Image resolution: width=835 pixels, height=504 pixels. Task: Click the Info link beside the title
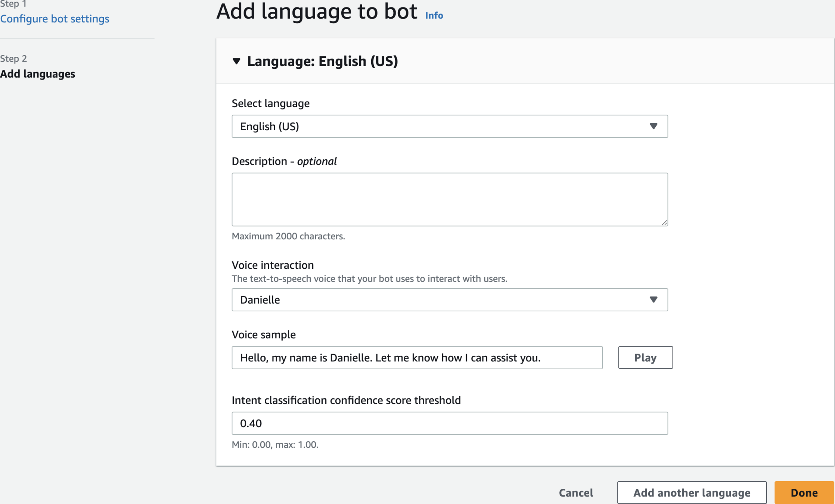pyautogui.click(x=434, y=15)
